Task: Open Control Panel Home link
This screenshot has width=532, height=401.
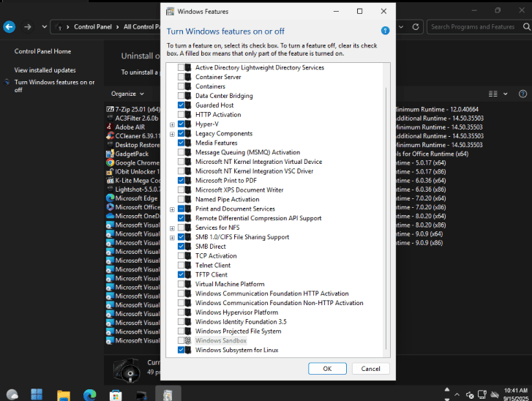Action: [x=42, y=51]
